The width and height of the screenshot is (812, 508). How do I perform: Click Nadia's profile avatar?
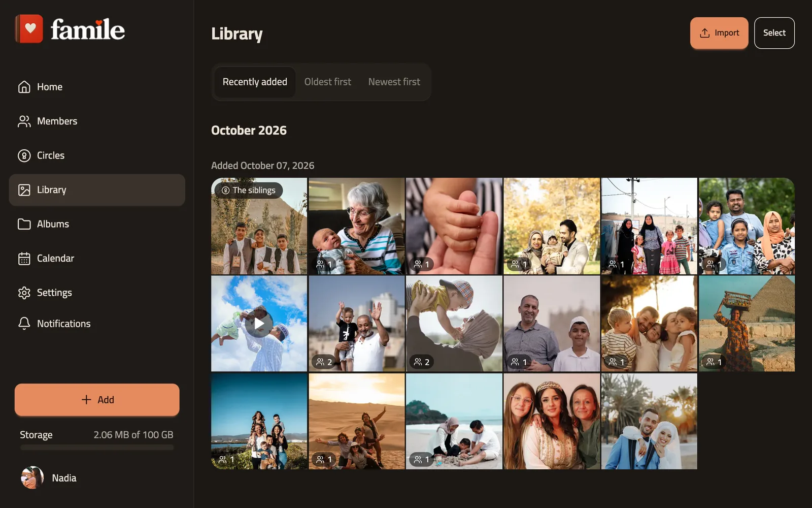[32, 478]
